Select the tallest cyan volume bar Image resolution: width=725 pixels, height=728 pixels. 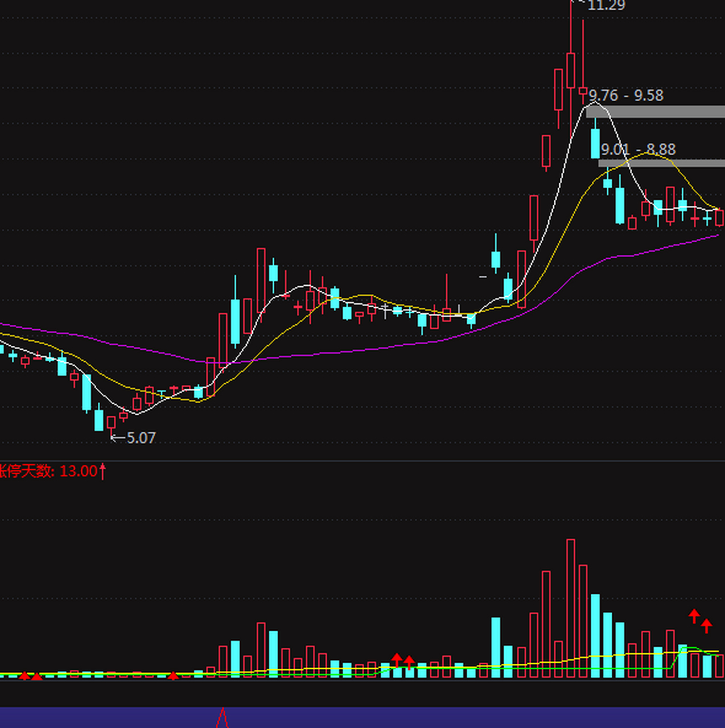(595, 635)
